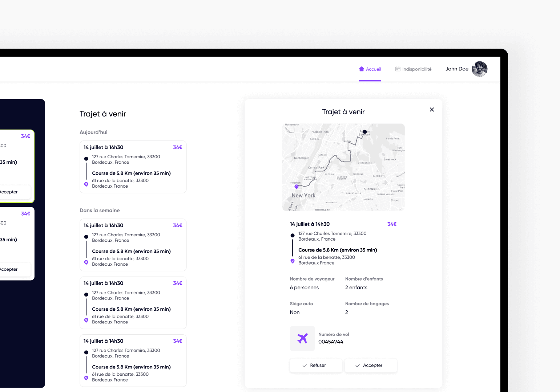Select the flight number 0045AV44
The width and height of the screenshot is (560, 392).
(x=331, y=342)
